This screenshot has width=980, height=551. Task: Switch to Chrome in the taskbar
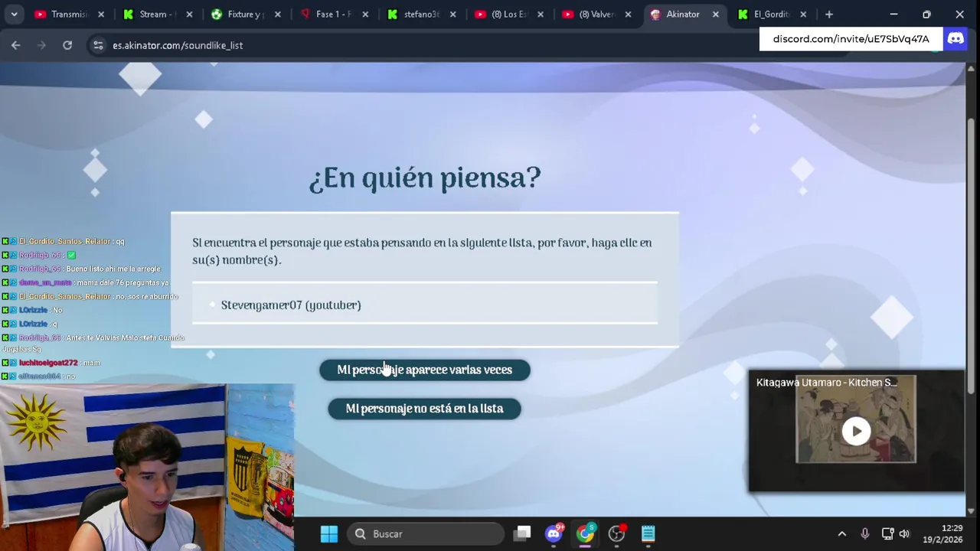click(586, 533)
